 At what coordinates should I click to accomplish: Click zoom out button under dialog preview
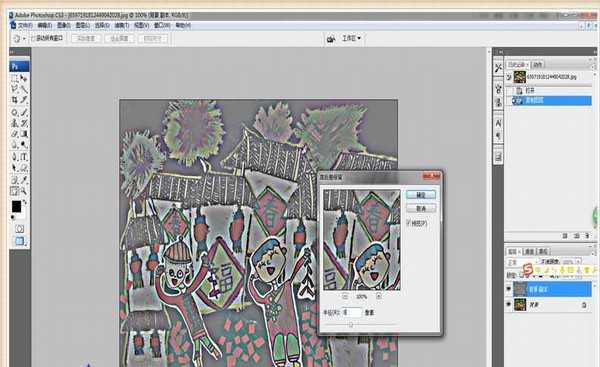click(345, 296)
